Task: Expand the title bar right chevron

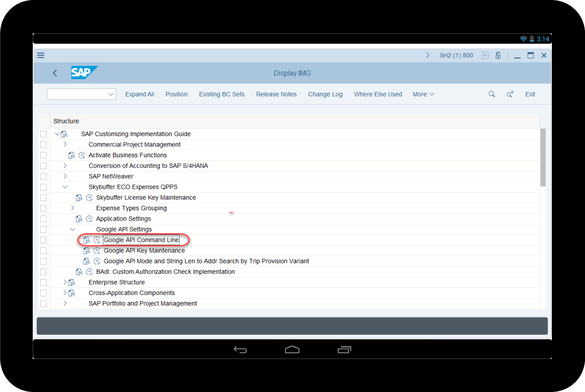Action: click(x=428, y=55)
